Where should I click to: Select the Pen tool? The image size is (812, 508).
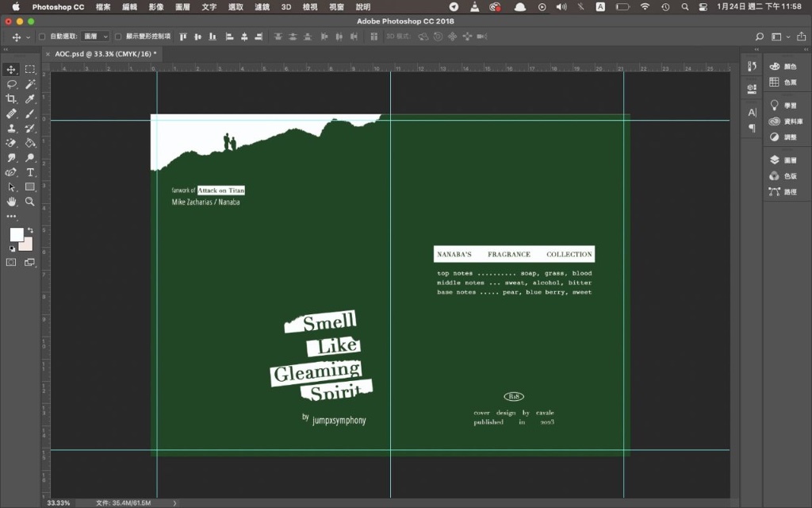pyautogui.click(x=11, y=172)
